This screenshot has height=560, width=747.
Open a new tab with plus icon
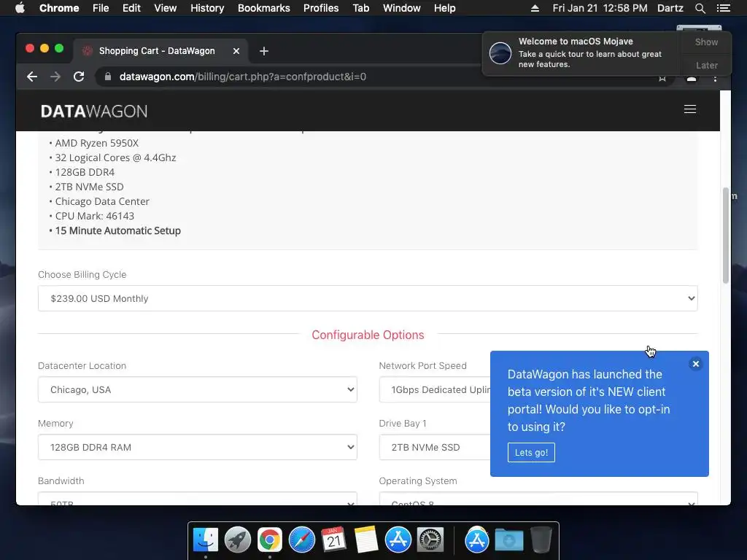click(264, 51)
